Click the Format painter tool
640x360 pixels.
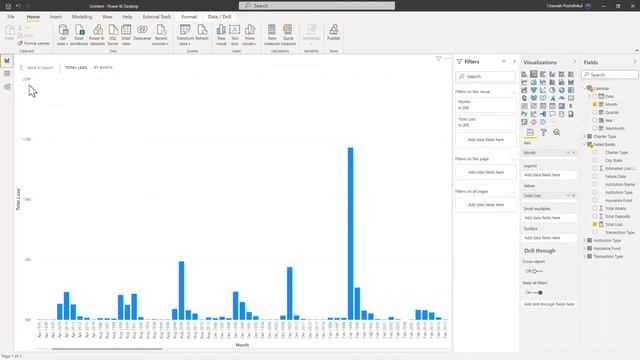(x=34, y=43)
